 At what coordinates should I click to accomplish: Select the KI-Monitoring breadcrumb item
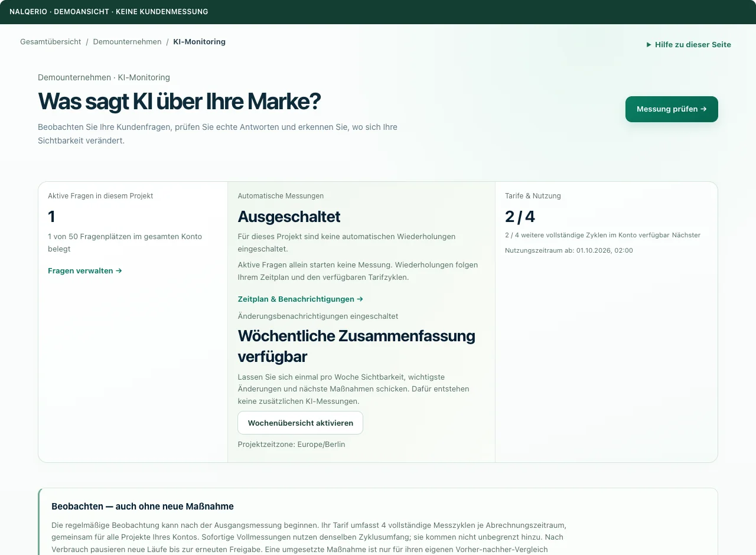click(x=200, y=42)
